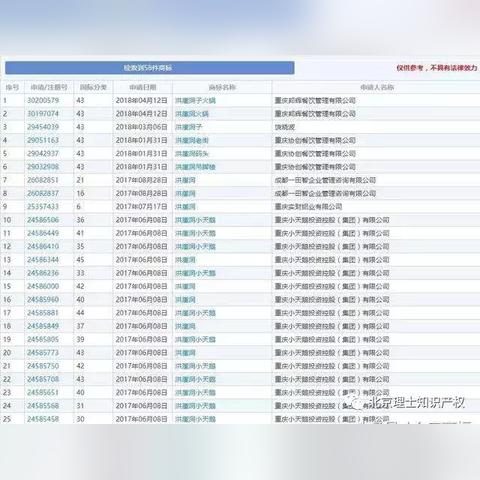Open the trademark name link in row 5

(x=192, y=154)
